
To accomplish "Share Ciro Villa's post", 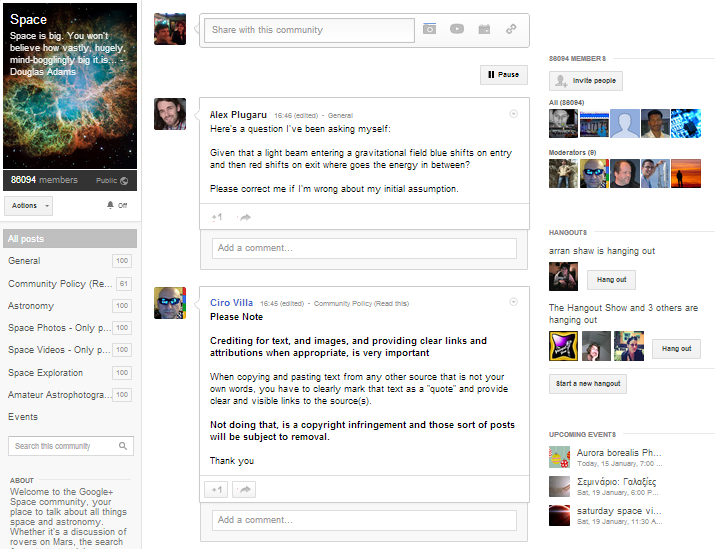I will pos(244,490).
